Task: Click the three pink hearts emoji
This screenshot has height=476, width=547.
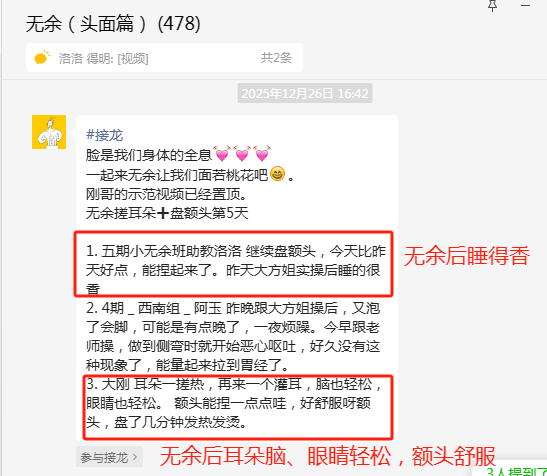Action: tap(242, 154)
